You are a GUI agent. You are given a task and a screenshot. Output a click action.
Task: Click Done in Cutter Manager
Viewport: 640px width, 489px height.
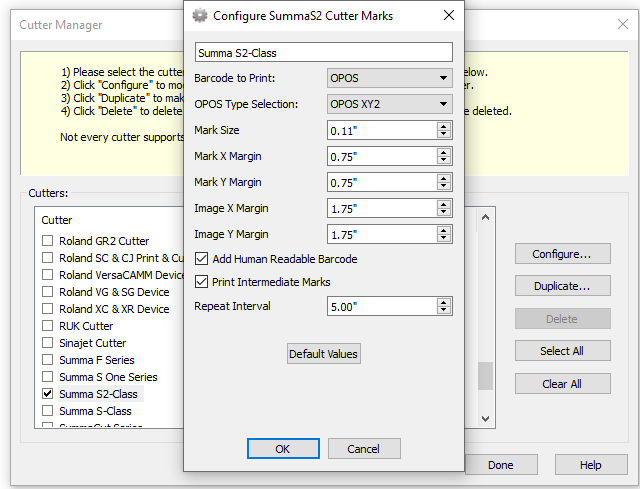pyautogui.click(x=501, y=465)
